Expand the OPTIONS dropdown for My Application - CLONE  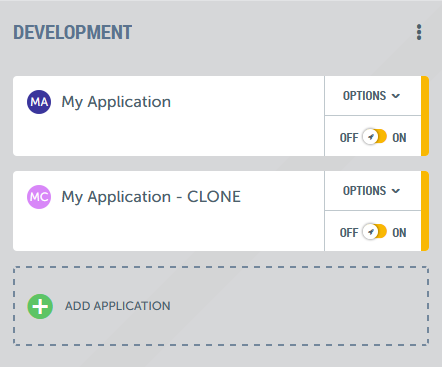373,191
